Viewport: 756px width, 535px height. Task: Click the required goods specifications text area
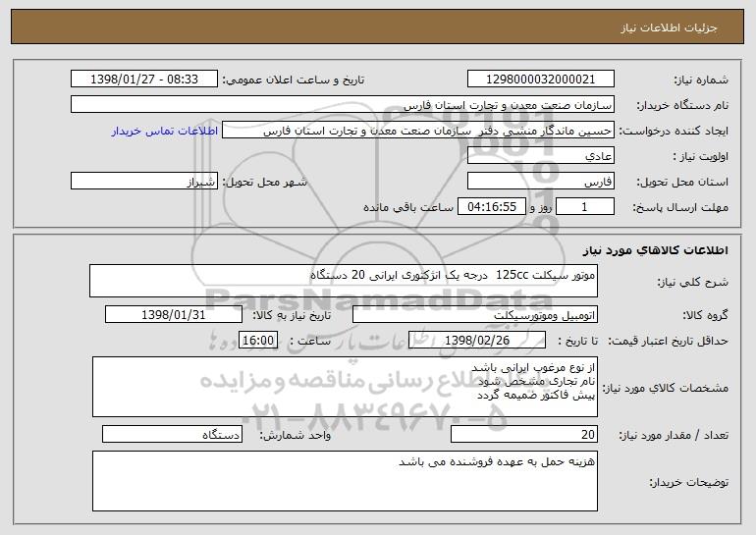point(345,387)
